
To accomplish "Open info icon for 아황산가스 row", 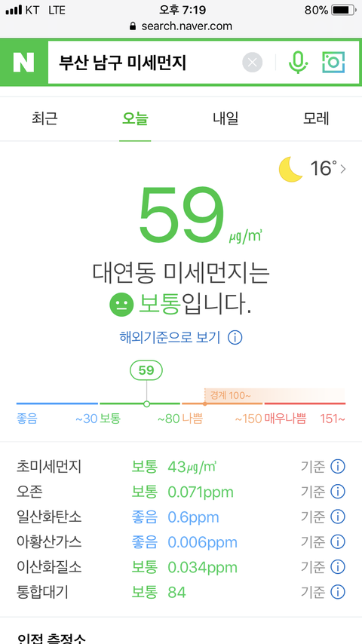I will [338, 541].
